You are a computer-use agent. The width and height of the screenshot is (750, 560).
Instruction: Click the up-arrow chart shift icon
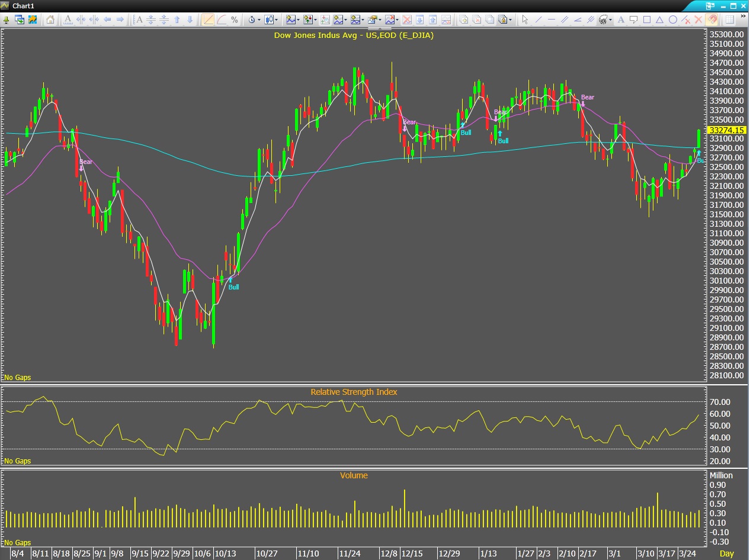[177, 20]
